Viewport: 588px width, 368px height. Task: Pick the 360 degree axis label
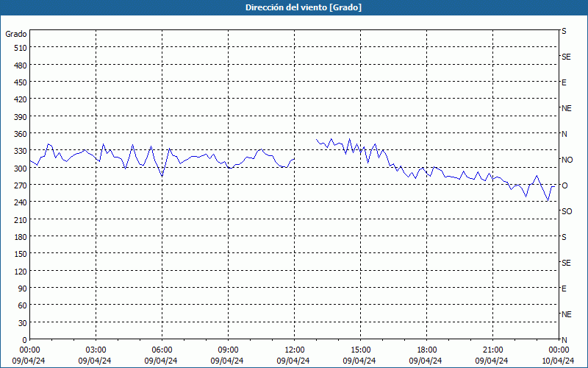[x=21, y=134]
